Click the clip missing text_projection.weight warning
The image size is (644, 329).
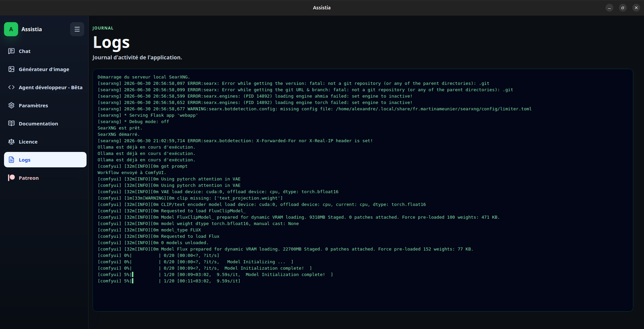coord(190,198)
